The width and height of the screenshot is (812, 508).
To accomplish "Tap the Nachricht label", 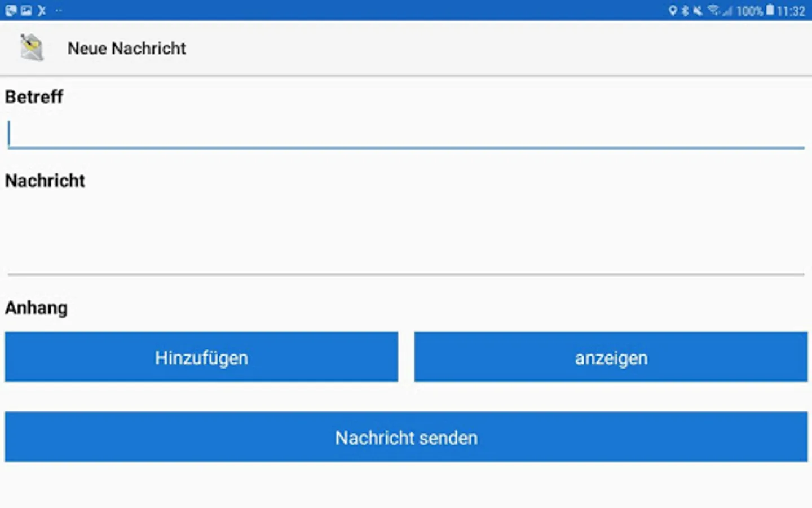I will pos(45,181).
